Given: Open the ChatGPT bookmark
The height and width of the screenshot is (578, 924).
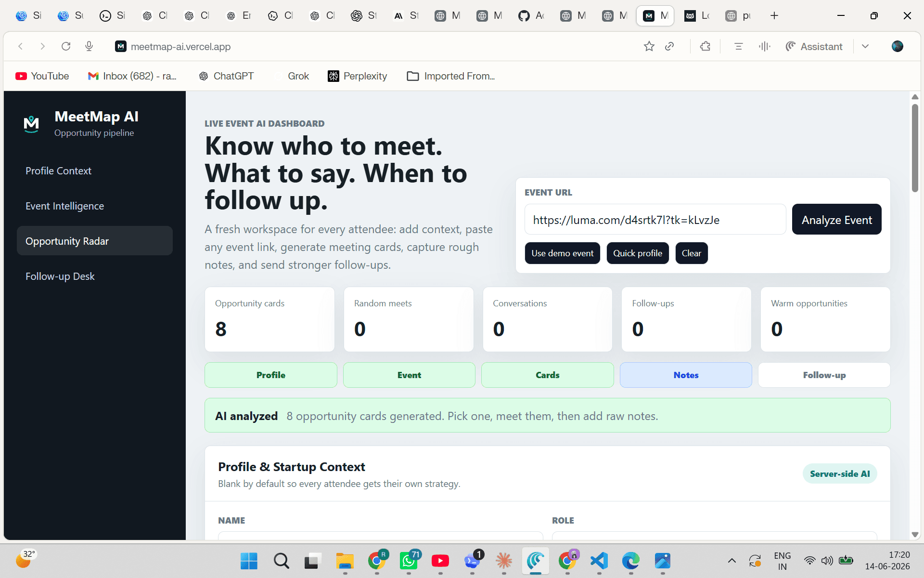Looking at the screenshot, I should (x=226, y=76).
